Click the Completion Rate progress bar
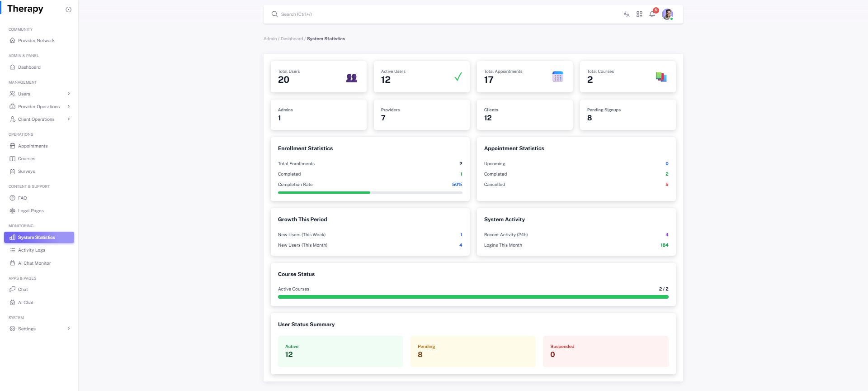This screenshot has height=391, width=868. pyautogui.click(x=370, y=193)
